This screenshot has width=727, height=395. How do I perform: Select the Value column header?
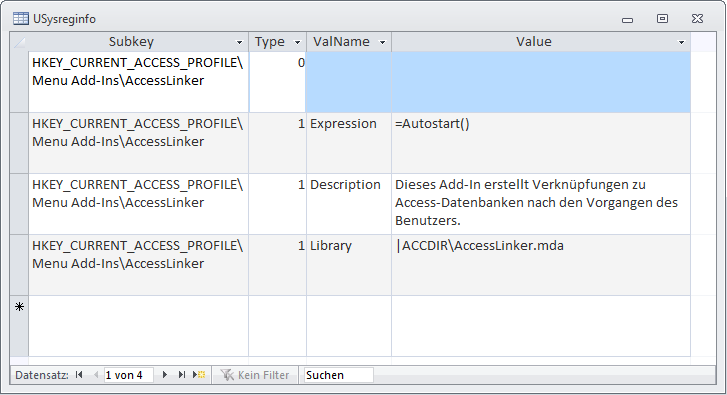click(x=541, y=42)
